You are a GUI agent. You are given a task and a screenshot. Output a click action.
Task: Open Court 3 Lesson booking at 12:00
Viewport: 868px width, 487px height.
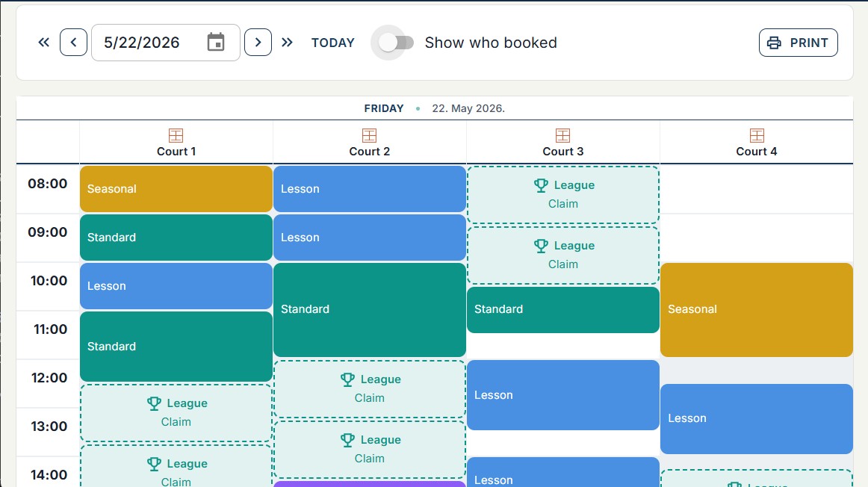pos(563,395)
